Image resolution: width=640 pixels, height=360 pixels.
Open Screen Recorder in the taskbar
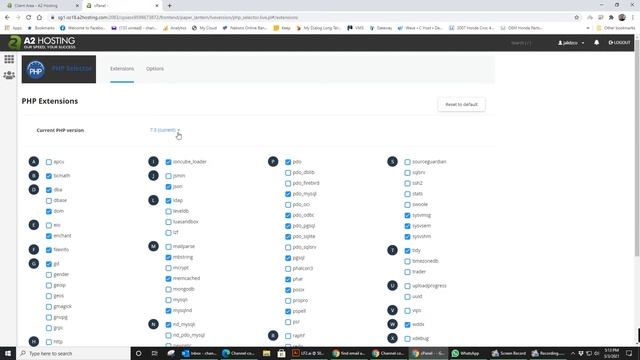508,353
